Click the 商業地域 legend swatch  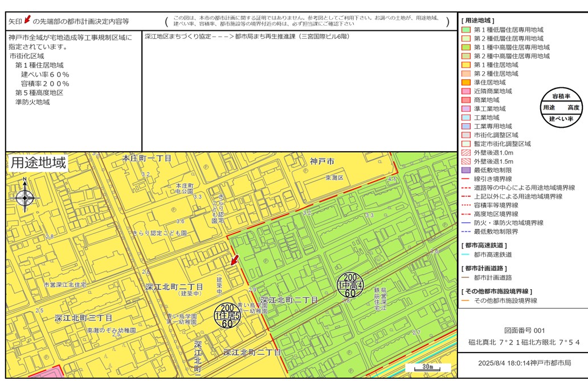click(466, 100)
